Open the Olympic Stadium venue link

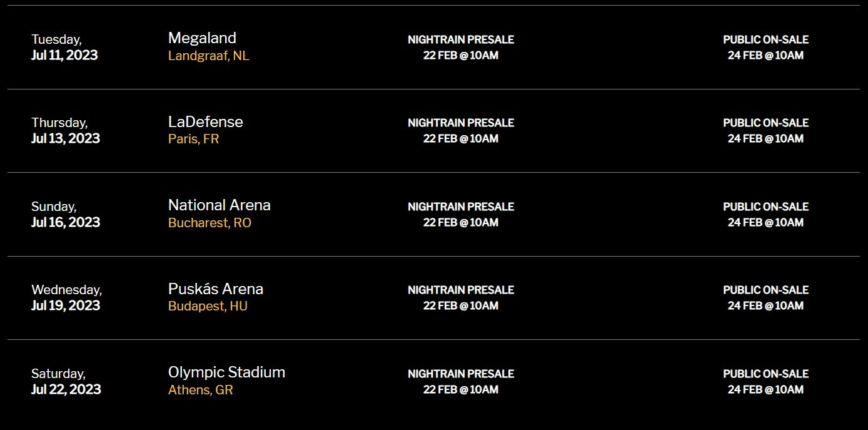[226, 372]
